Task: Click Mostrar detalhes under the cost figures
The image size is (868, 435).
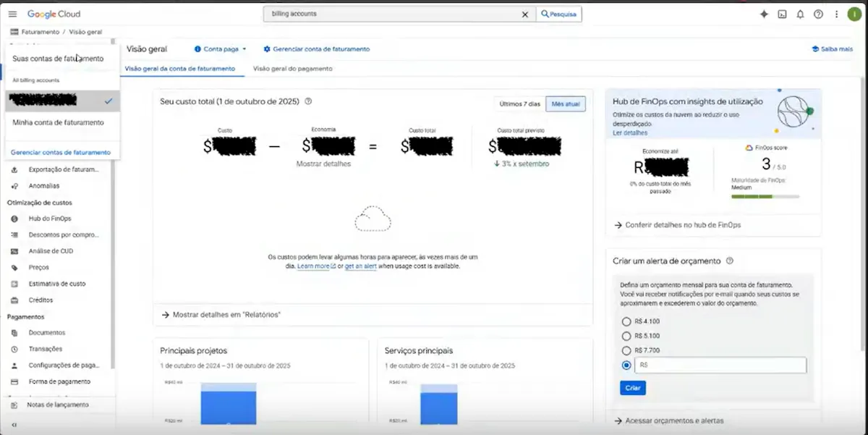Action: (x=323, y=164)
